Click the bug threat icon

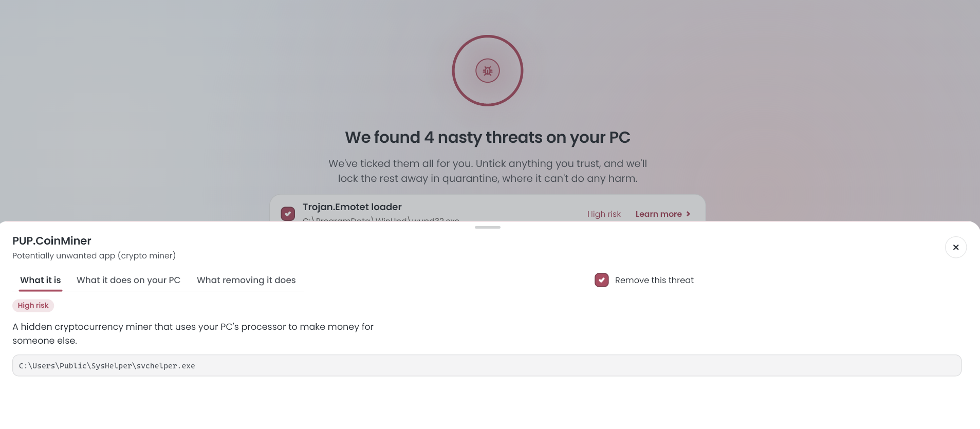pyautogui.click(x=487, y=71)
